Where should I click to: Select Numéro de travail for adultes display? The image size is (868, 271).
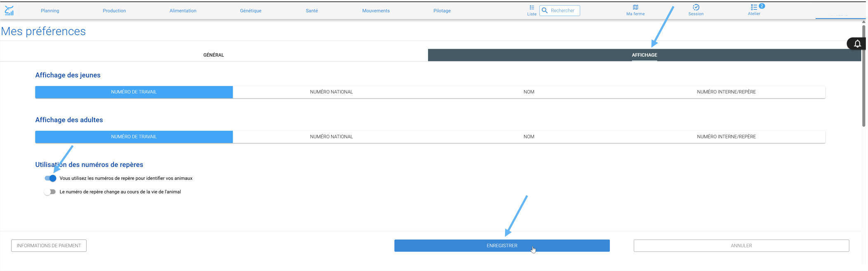[x=134, y=137]
